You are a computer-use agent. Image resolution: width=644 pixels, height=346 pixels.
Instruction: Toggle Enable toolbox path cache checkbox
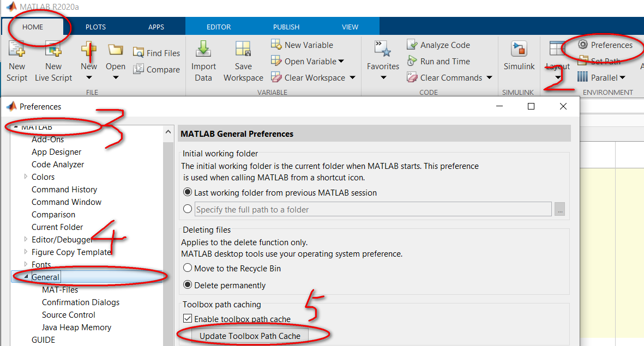[x=188, y=319]
